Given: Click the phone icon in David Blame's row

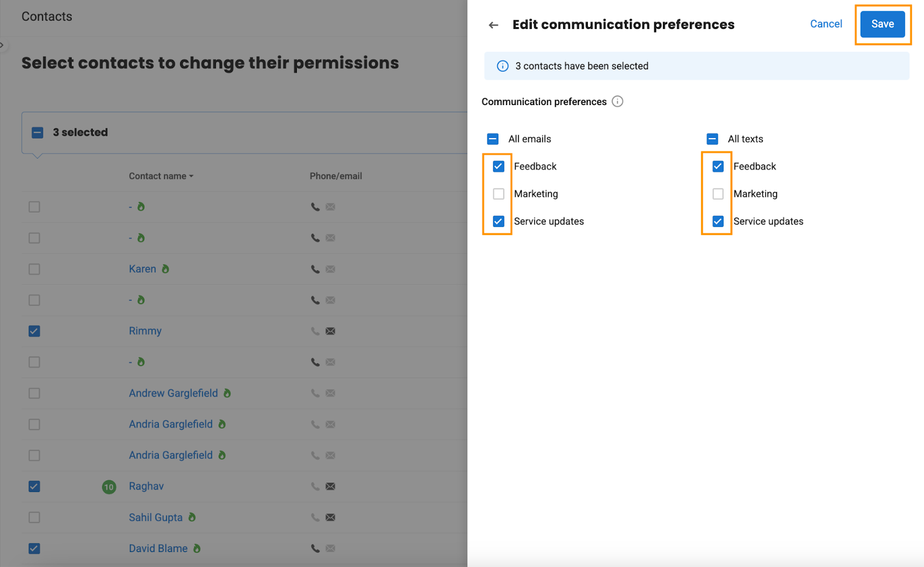Looking at the screenshot, I should [315, 549].
